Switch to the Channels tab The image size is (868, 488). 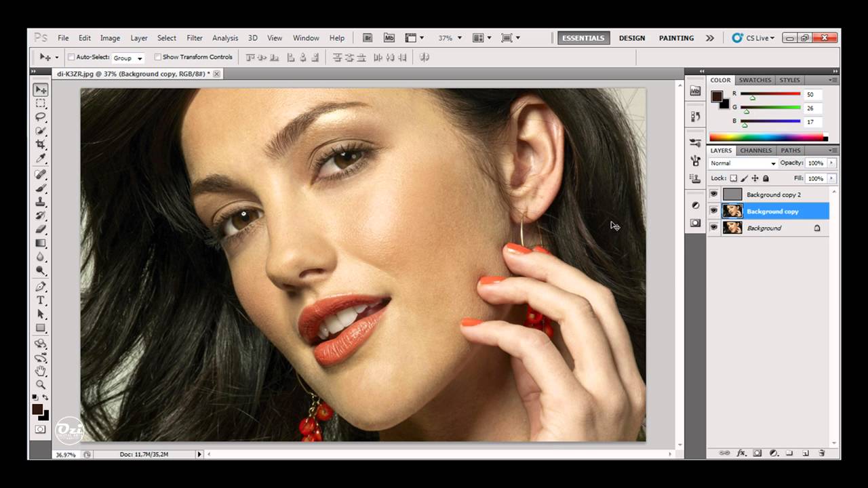pyautogui.click(x=756, y=150)
